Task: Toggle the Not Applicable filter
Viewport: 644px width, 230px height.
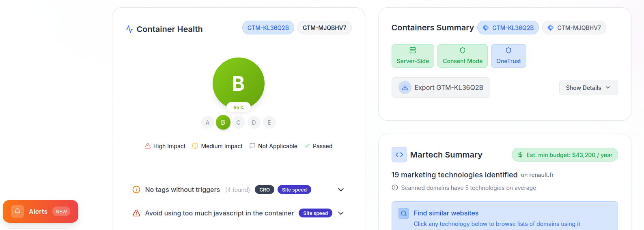Action: pyautogui.click(x=274, y=146)
